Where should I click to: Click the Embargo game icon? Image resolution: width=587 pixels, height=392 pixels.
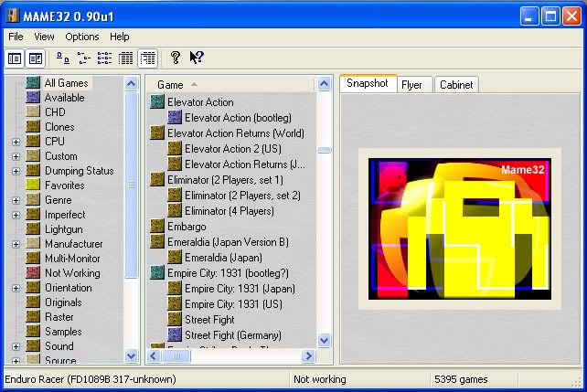(157, 227)
